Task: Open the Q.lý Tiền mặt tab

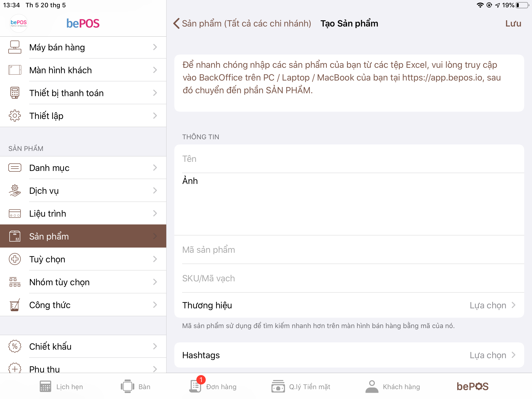Action: point(301,387)
